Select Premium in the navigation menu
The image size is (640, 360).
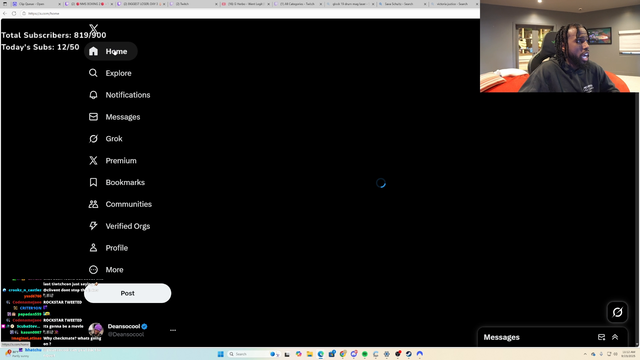[x=113, y=161]
